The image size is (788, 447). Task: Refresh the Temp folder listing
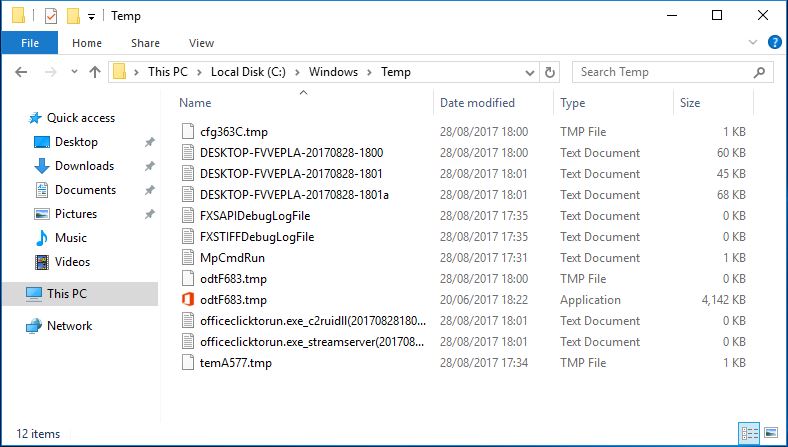[549, 72]
